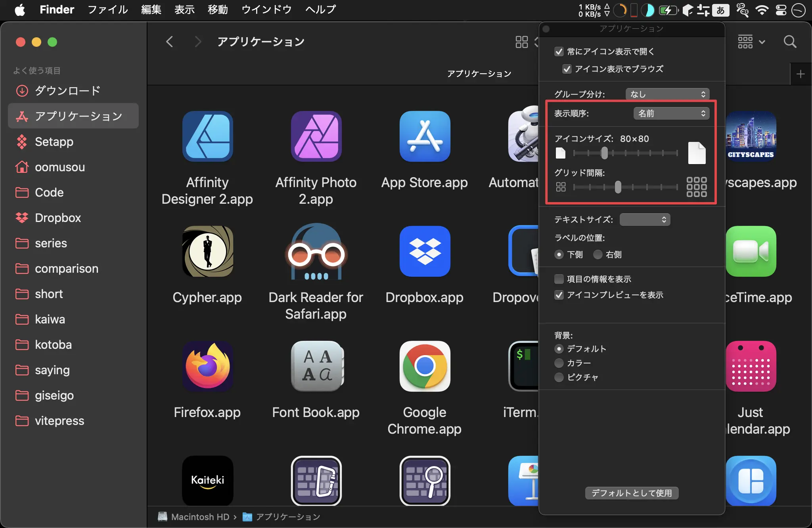This screenshot has height=528, width=812.
Task: Open 移動 menu
Action: point(218,10)
